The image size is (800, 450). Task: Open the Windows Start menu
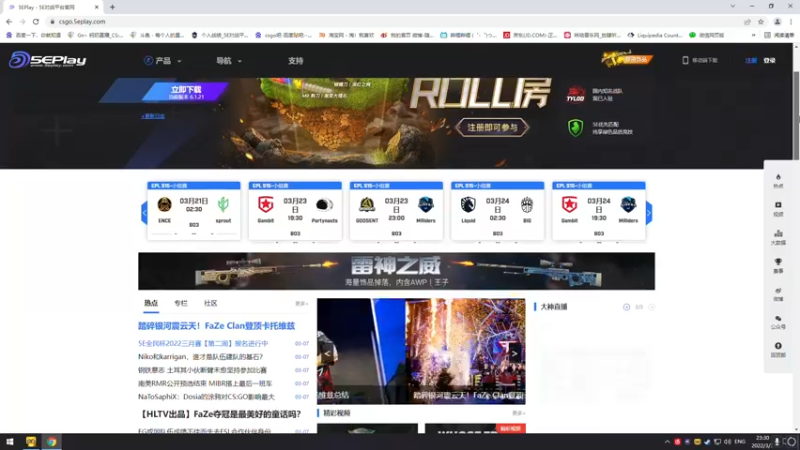click(10, 442)
